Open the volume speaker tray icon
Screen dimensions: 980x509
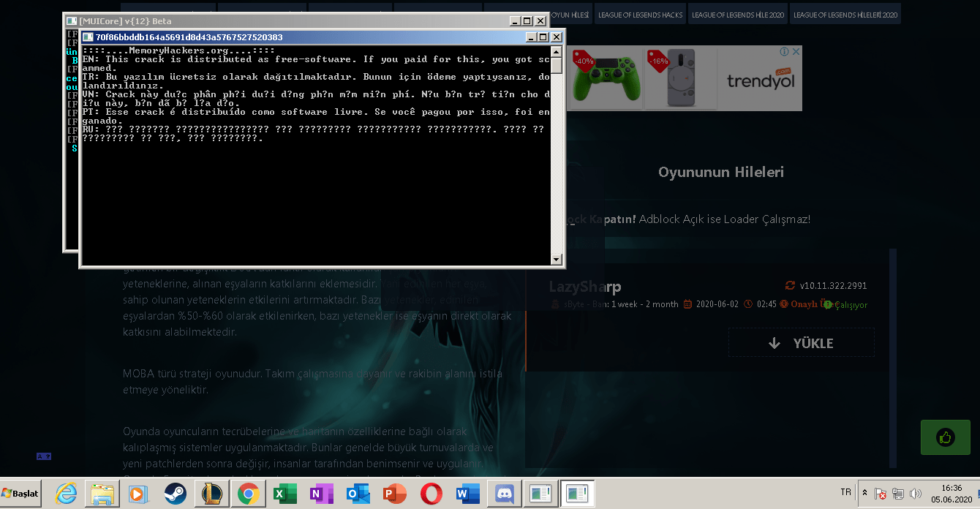coord(915,494)
